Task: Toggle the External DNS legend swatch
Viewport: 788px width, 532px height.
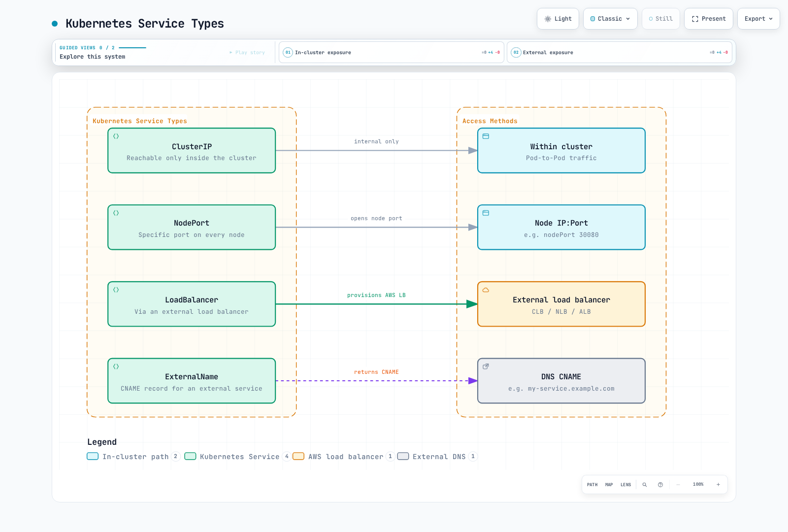Action: (403, 456)
